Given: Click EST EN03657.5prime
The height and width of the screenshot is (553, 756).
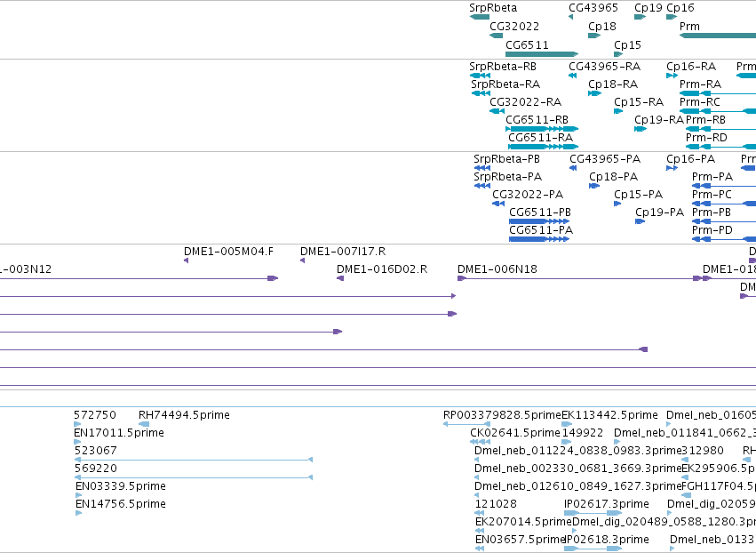Looking at the screenshot, I should pos(520,541).
